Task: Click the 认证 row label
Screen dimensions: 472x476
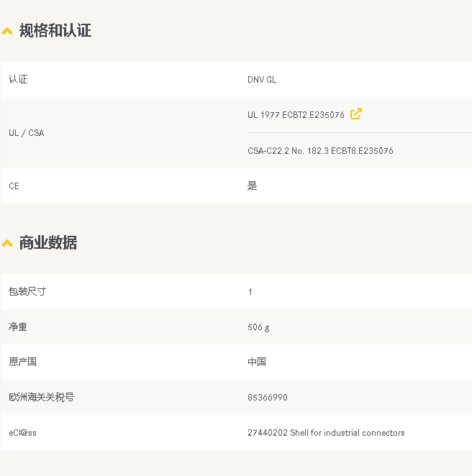Action: tap(18, 80)
